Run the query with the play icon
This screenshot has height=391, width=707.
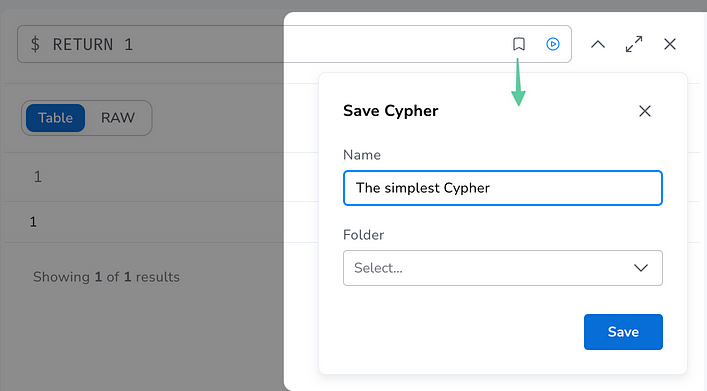tap(553, 44)
